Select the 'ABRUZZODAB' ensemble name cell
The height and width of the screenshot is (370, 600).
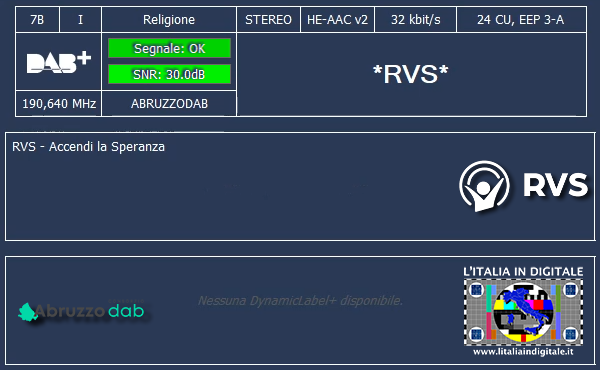pos(169,103)
